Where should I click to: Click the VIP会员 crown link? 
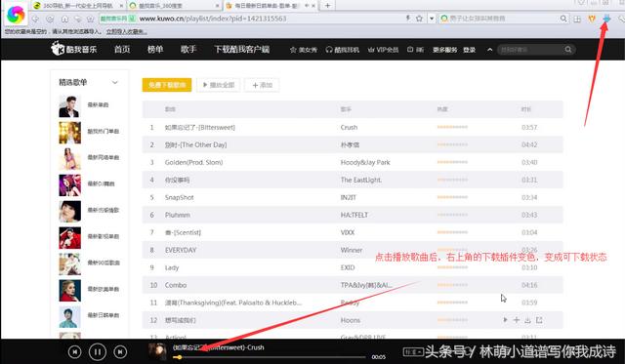pos(383,50)
